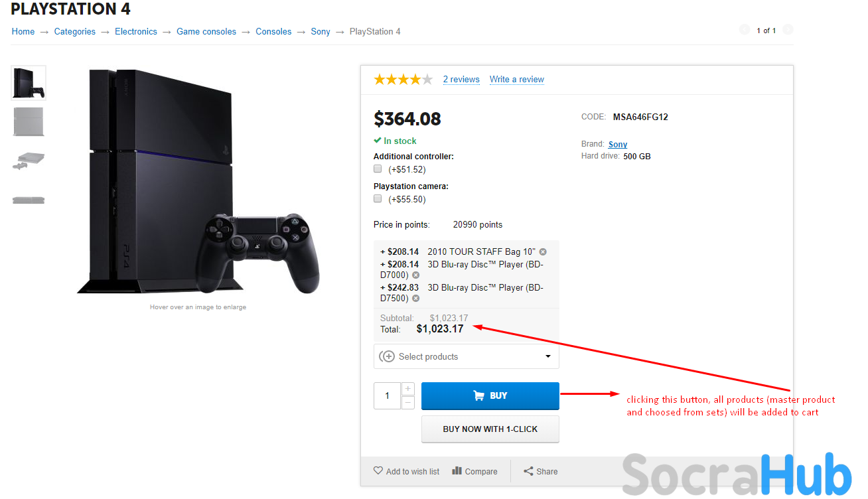Open the 2 reviews link
The image size is (868, 499).
(x=461, y=80)
